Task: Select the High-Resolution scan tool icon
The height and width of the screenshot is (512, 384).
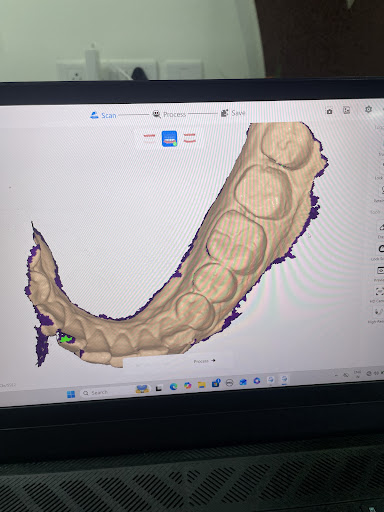Action: pos(379,312)
